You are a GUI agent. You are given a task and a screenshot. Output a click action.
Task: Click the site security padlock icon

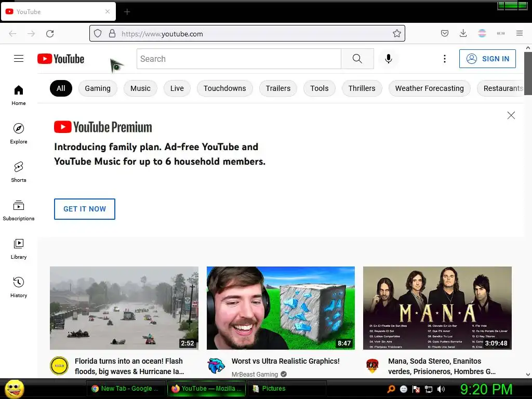coord(112,33)
